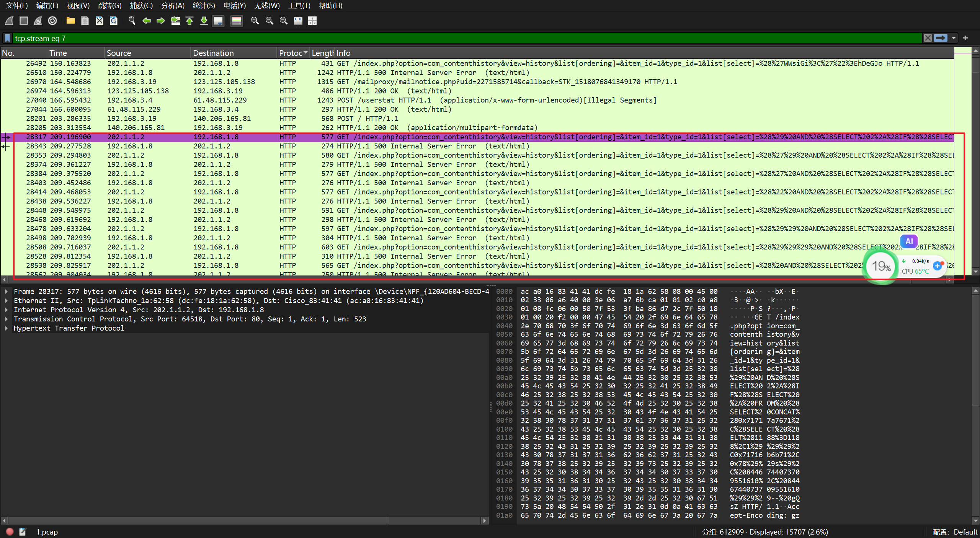Open the recent display filters dropdown
Viewport: 980px width, 538px height.
(x=954, y=38)
